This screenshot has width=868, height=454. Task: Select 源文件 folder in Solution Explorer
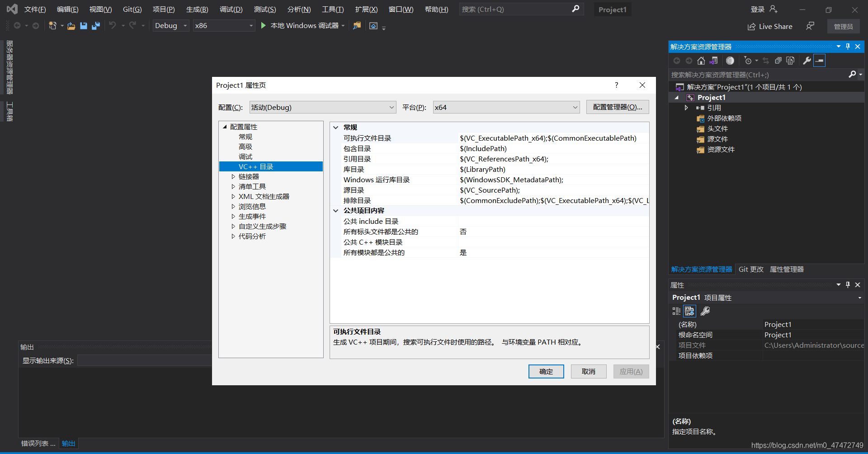pos(717,139)
